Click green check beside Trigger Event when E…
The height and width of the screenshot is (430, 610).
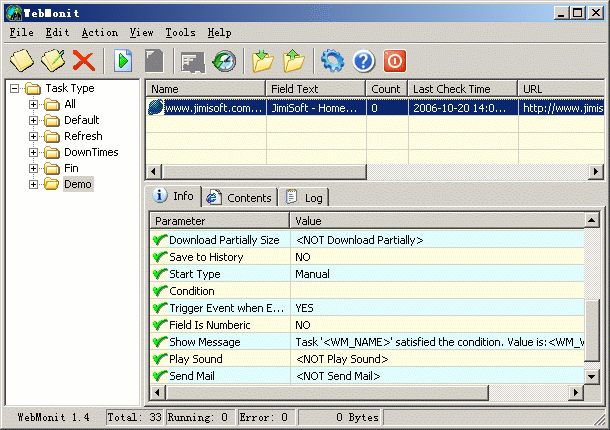(160, 308)
